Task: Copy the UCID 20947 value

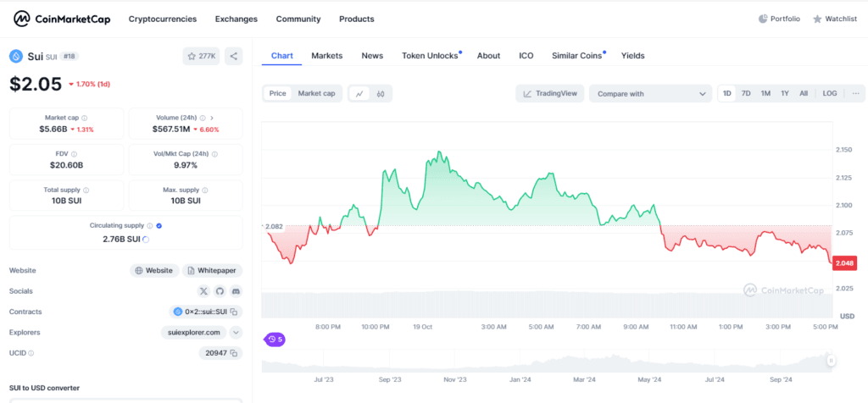Action: point(234,353)
